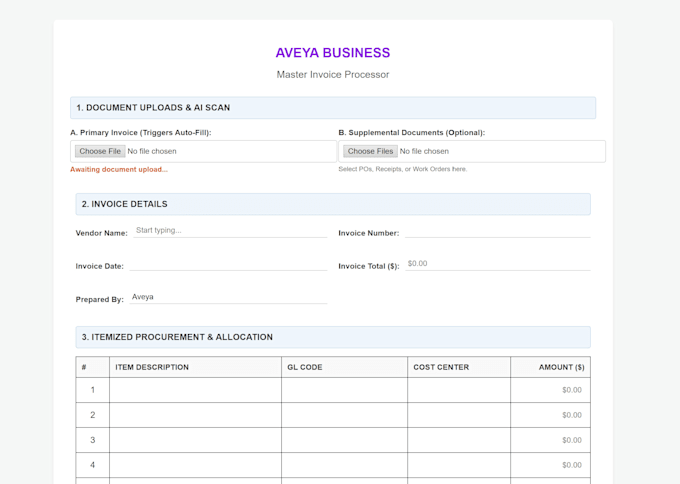This screenshot has height=484, width=680.
Task: Click Cost Center cell in row 3
Action: click(459, 440)
